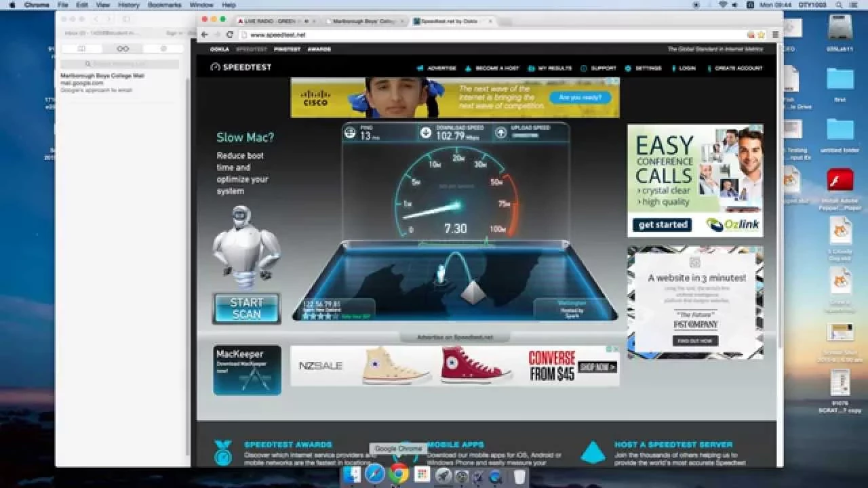Screen dimensions: 868x488
Task: Click the awards ribbon icon
Action: point(222,453)
